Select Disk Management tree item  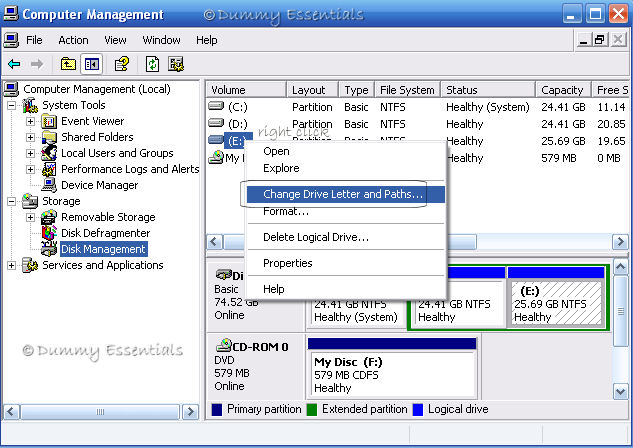click(104, 249)
